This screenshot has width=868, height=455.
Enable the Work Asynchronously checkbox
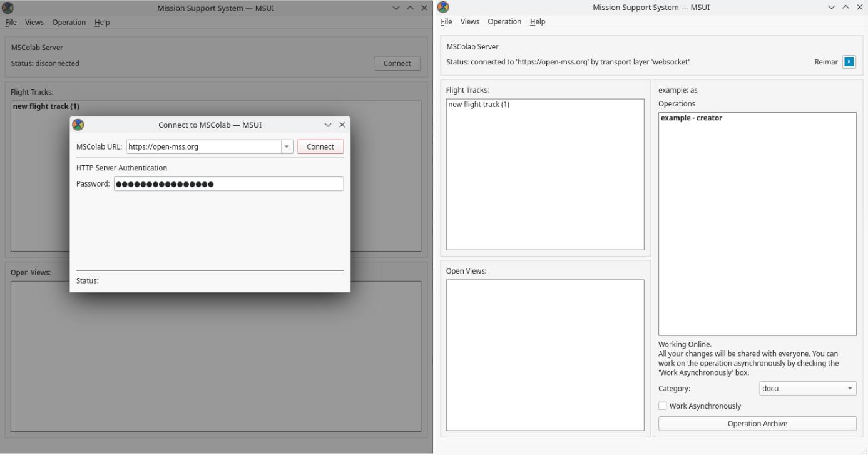[x=663, y=406]
